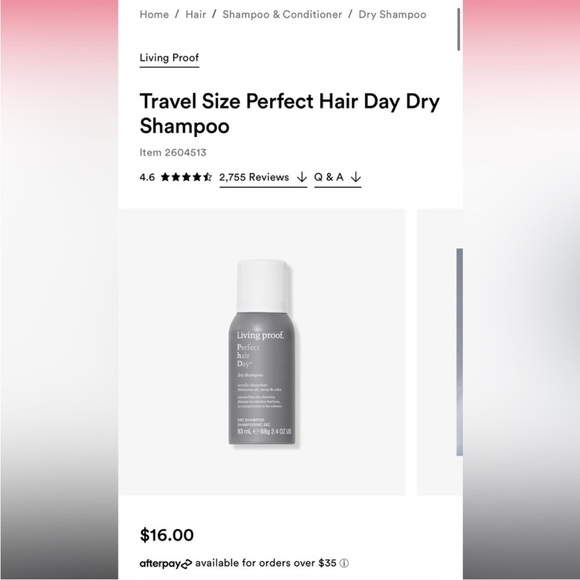Click the star rating icons

(x=186, y=177)
